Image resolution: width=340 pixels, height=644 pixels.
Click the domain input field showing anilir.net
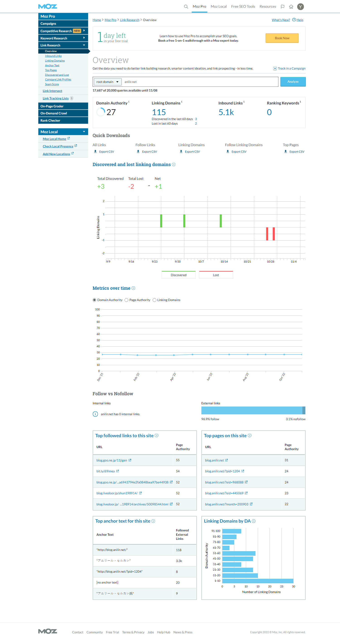pyautogui.click(x=200, y=82)
